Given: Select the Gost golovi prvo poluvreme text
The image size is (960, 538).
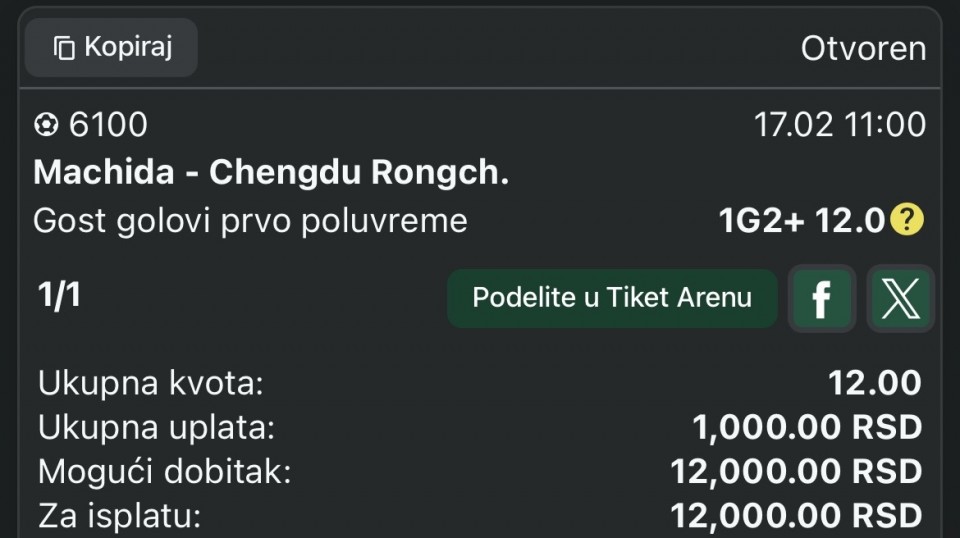Looking at the screenshot, I should click(250, 220).
